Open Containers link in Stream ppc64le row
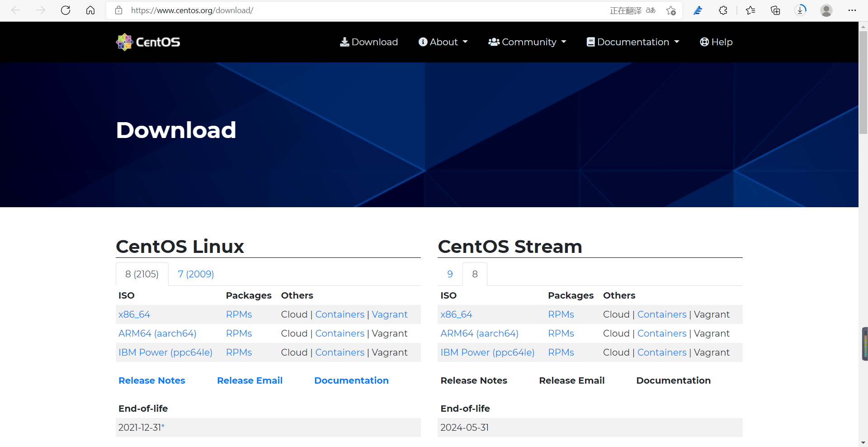 pyautogui.click(x=662, y=352)
